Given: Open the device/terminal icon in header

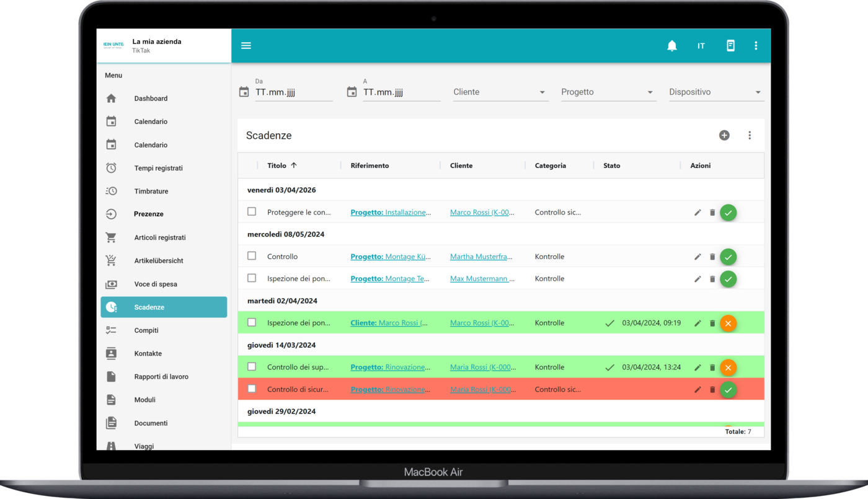Looking at the screenshot, I should (x=730, y=46).
